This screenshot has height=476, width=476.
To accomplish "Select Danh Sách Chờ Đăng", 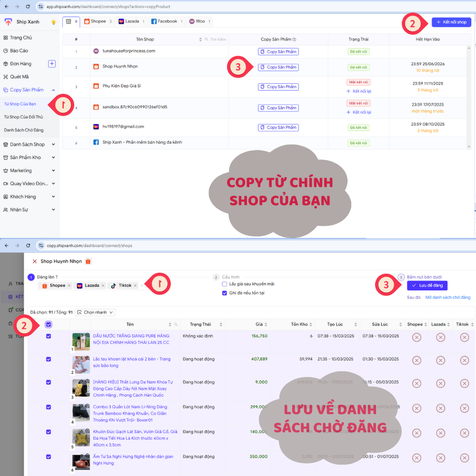I will pos(24,130).
